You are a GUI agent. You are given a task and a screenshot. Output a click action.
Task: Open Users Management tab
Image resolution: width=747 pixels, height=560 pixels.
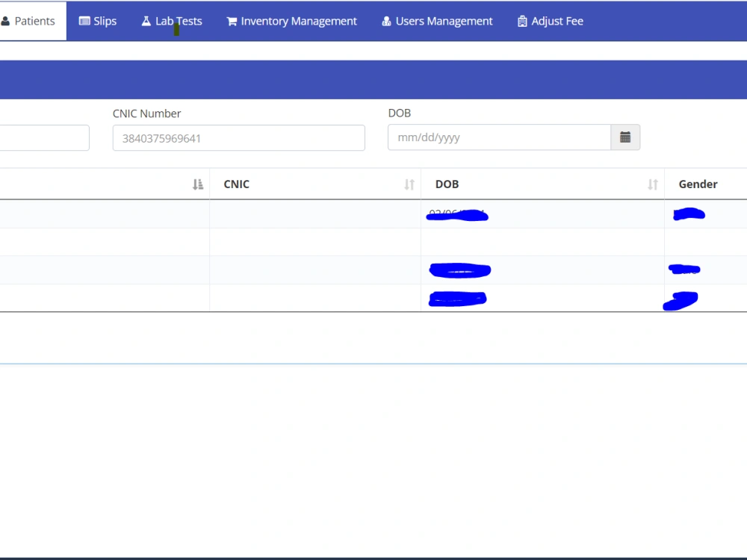[437, 21]
